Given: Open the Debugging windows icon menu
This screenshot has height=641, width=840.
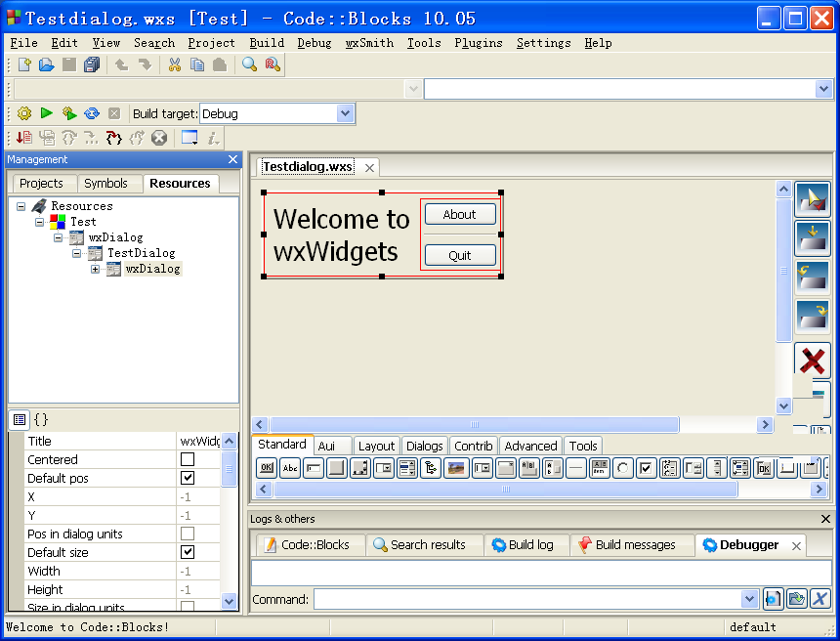Looking at the screenshot, I should pyautogui.click(x=189, y=138).
